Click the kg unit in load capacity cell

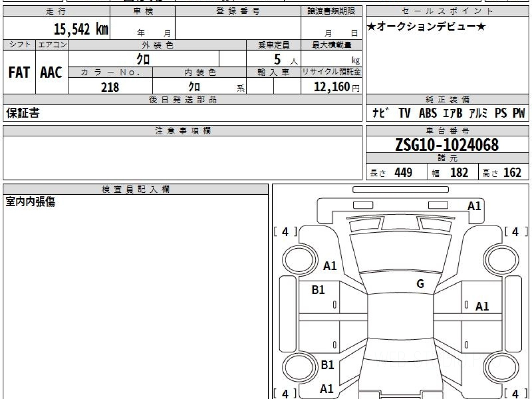(356, 61)
